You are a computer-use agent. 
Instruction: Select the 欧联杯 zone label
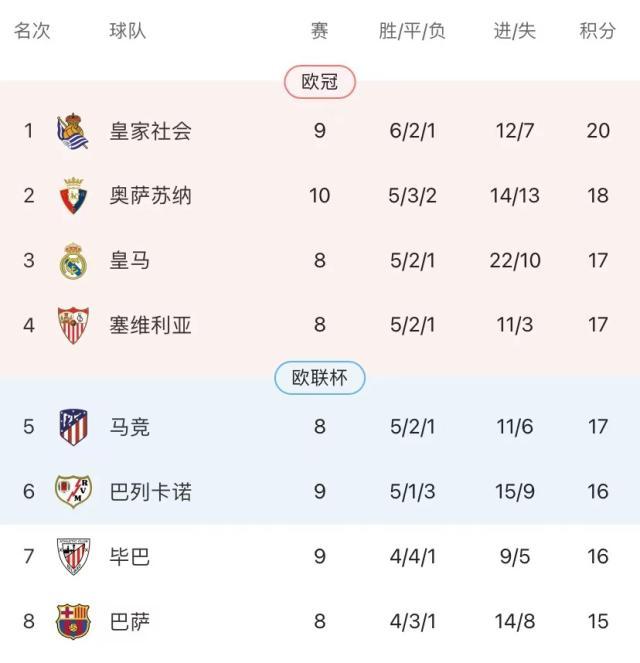click(320, 378)
